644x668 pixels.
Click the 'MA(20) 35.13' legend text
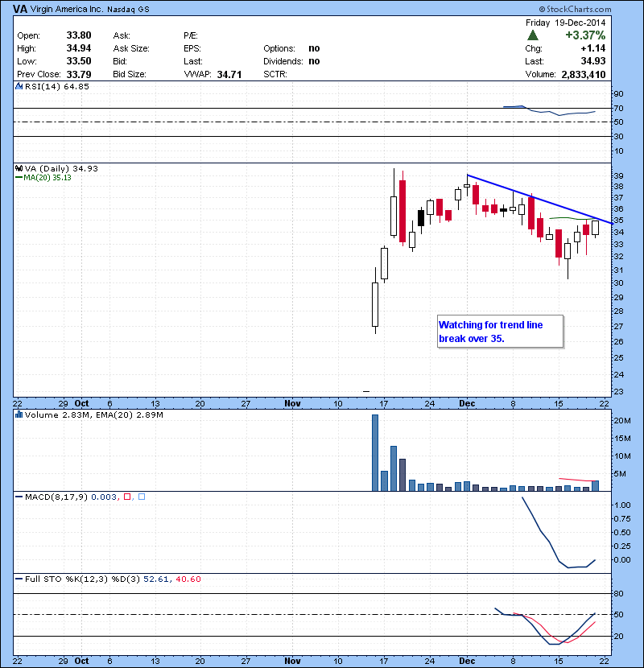(47, 178)
